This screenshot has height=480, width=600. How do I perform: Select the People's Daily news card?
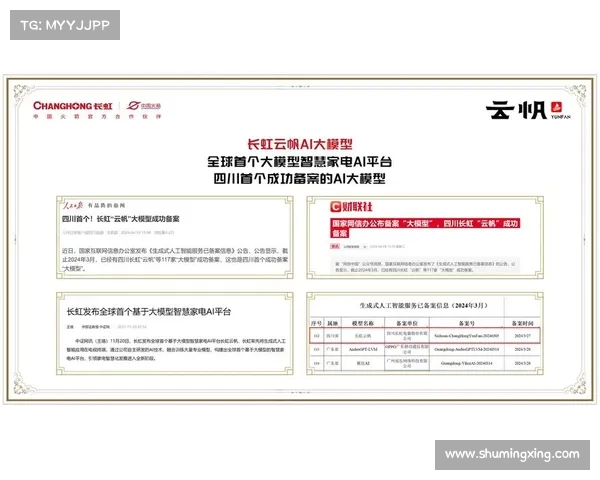click(175, 237)
